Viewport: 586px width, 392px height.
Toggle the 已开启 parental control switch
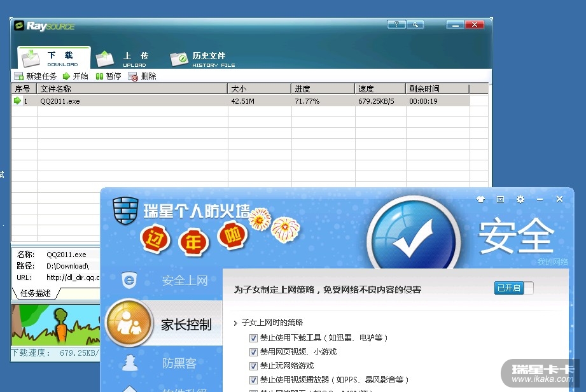tap(514, 288)
